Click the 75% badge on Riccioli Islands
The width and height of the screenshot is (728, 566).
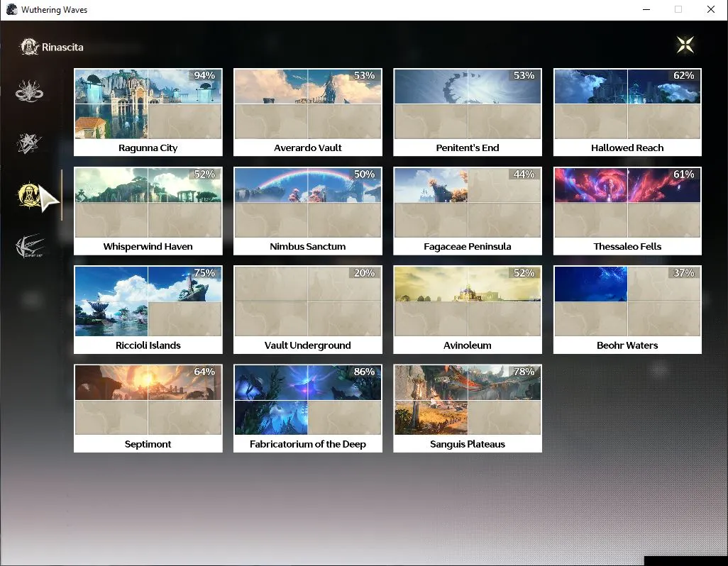204,273
